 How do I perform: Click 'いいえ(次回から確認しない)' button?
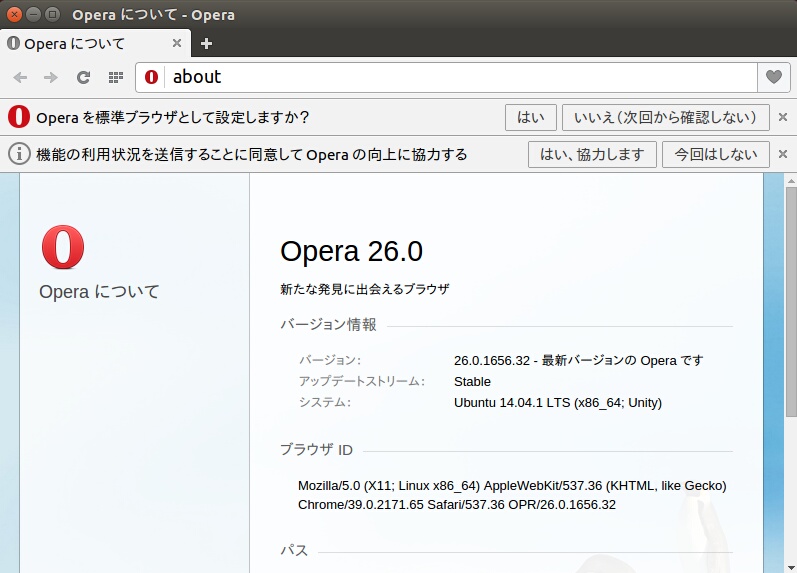[x=665, y=117]
